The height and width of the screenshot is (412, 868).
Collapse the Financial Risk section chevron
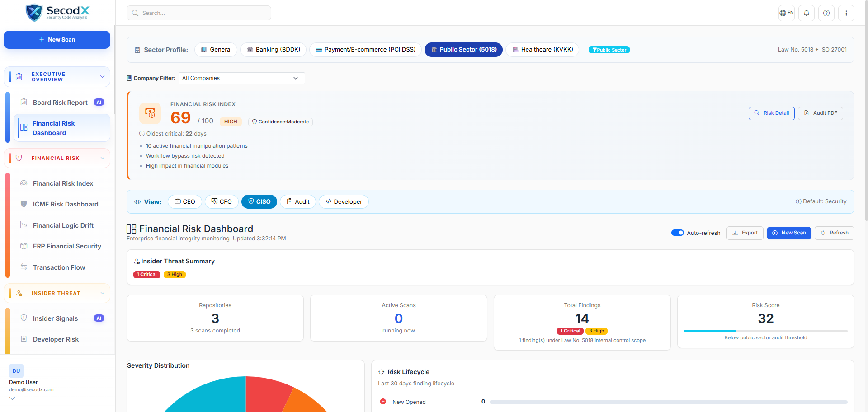[x=102, y=158]
